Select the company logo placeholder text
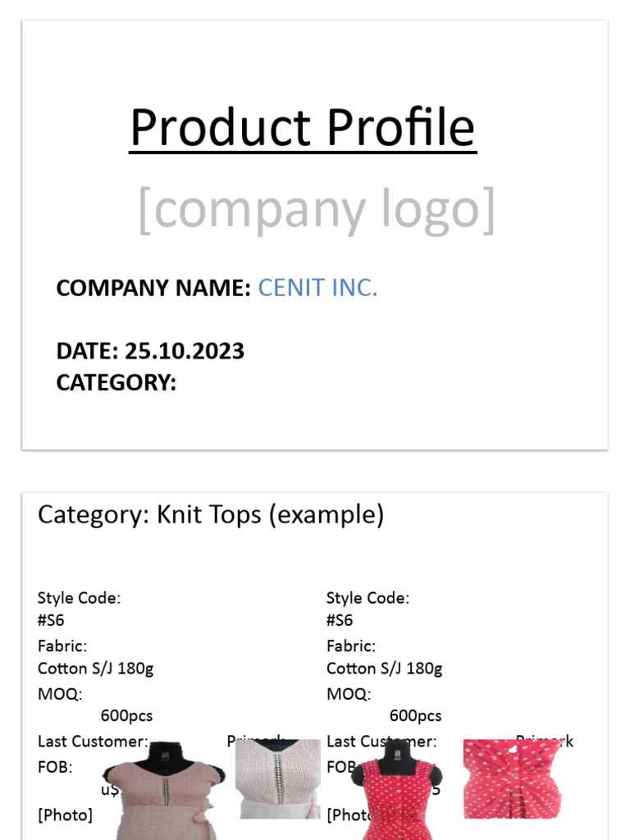Screen dimensions: 630x840 [316, 210]
